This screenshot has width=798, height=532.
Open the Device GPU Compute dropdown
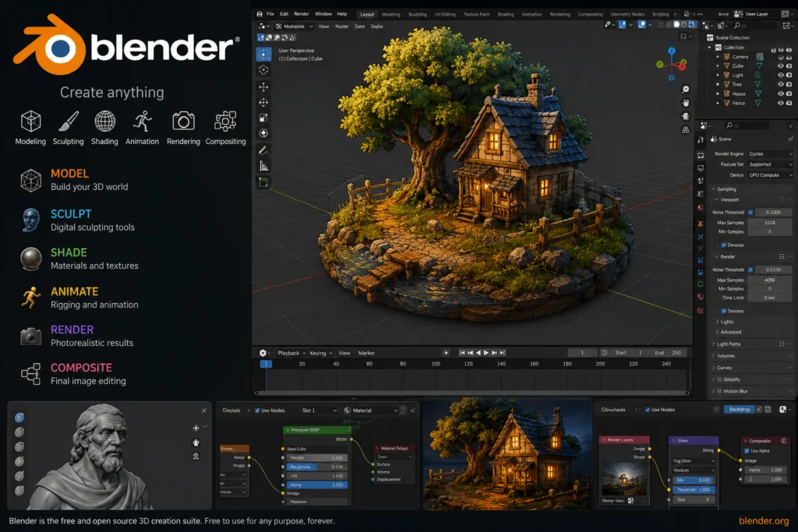[x=771, y=175]
